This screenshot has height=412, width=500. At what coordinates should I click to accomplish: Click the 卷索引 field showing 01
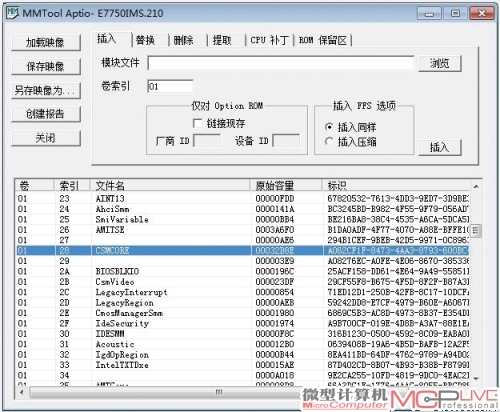click(170, 86)
